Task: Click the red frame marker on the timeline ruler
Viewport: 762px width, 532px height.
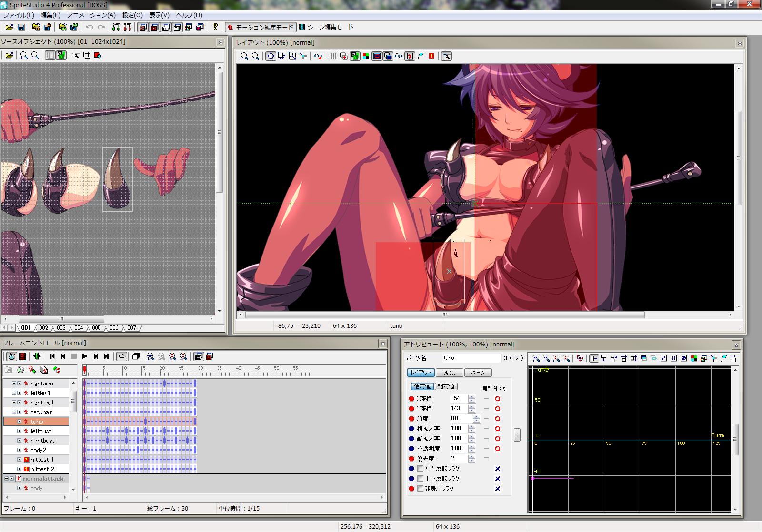Action: 85,370
